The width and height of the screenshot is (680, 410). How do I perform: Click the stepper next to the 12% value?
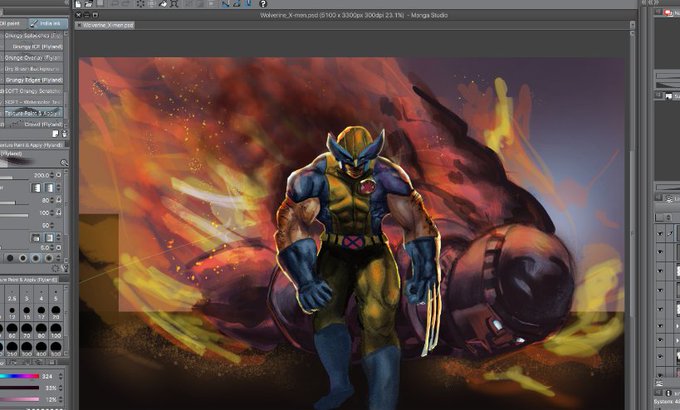[x=60, y=399]
